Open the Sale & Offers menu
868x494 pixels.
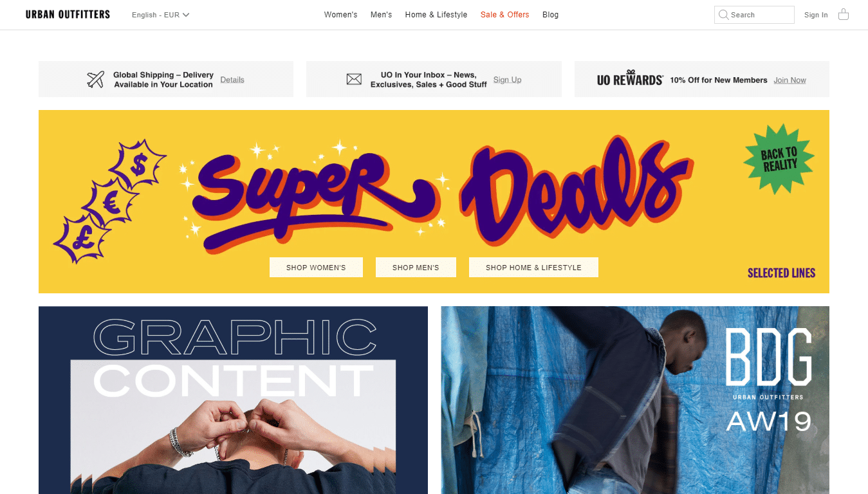coord(504,15)
